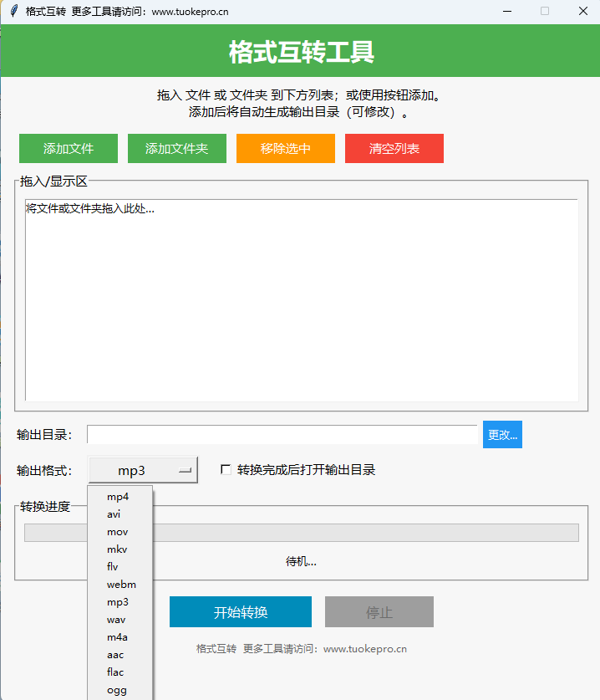Click the 添加文件夹 button
This screenshot has height=700, width=600.
coord(176,149)
